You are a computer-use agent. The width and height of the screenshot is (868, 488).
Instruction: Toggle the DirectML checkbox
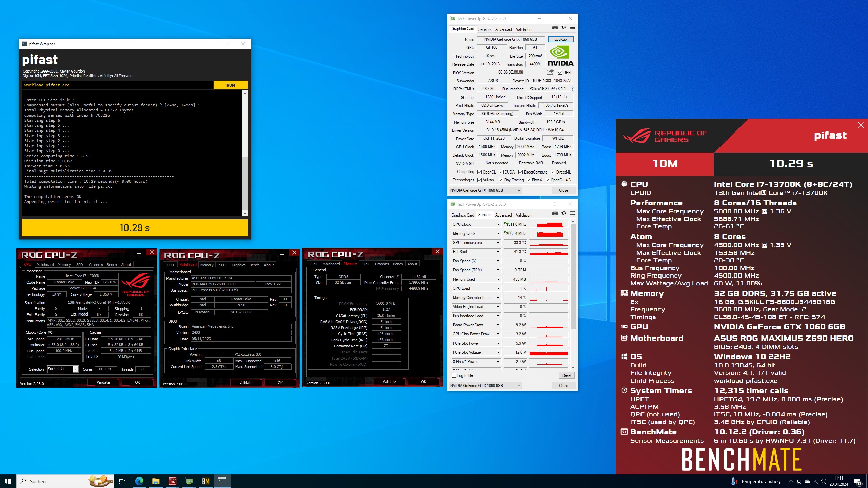click(553, 172)
